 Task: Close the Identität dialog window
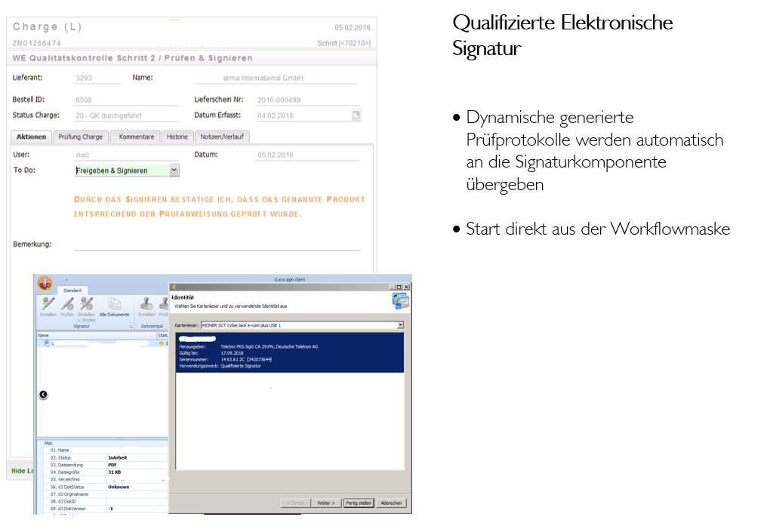[406, 287]
